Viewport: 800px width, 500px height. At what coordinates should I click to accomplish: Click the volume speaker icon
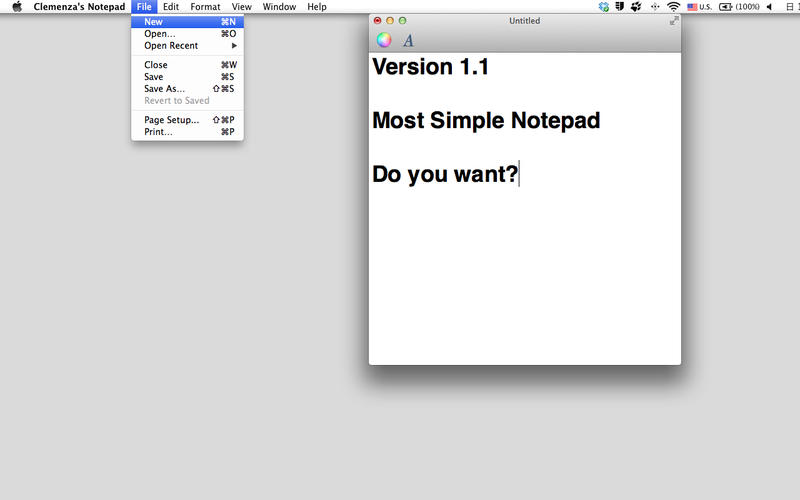[x=769, y=7]
